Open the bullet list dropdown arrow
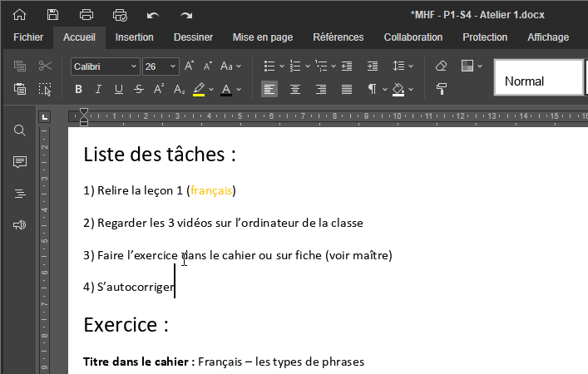This screenshot has width=588, height=374. point(282,66)
